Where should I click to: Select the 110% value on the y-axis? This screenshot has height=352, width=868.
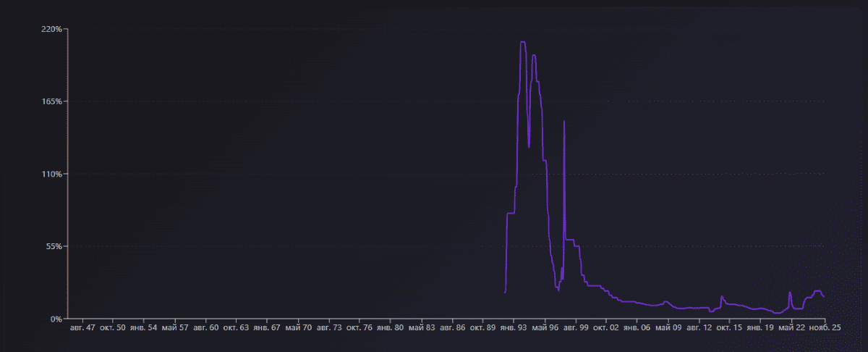tap(53, 174)
